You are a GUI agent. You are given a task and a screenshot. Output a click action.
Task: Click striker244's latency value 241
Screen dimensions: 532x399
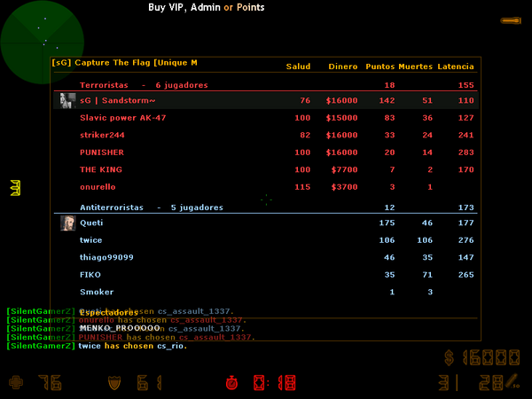(x=465, y=135)
